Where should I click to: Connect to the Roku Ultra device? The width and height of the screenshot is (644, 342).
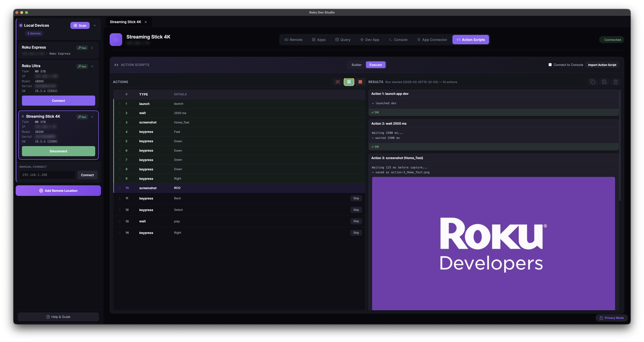(58, 101)
